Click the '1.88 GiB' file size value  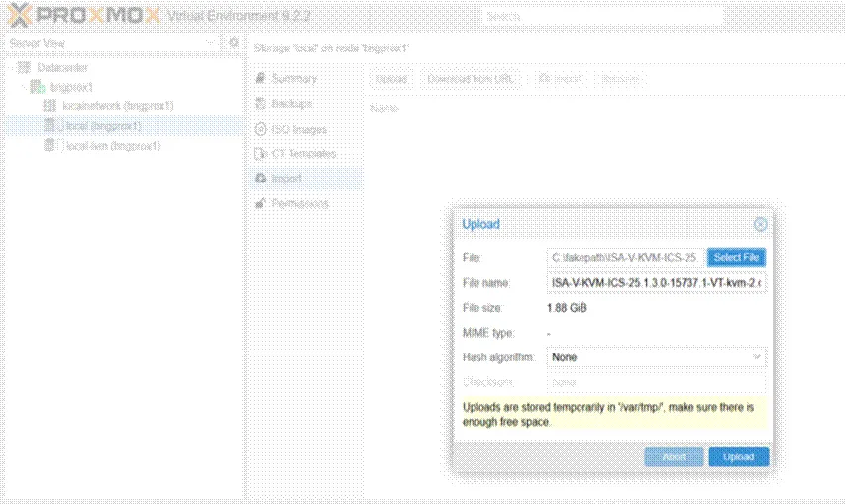coord(567,308)
